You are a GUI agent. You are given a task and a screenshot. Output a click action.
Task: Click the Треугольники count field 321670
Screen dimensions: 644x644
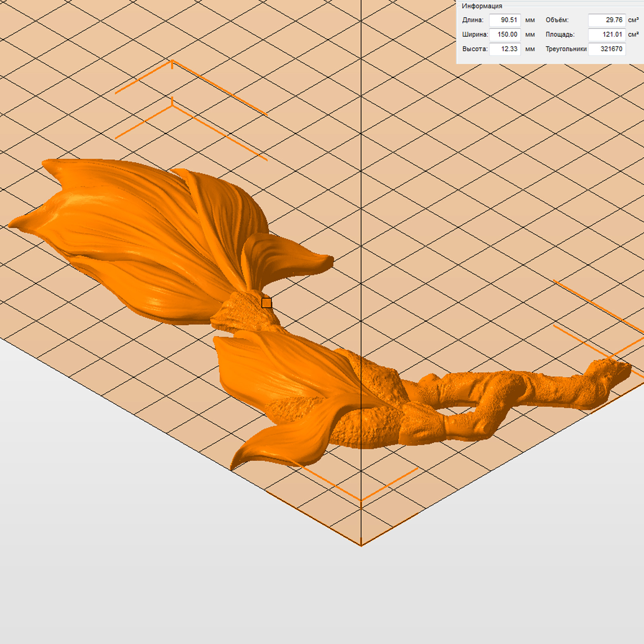click(x=607, y=49)
